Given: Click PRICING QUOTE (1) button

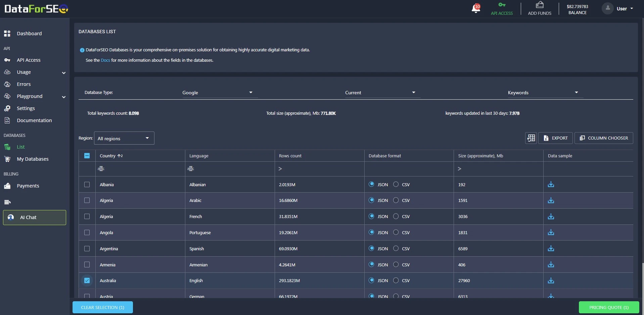Looking at the screenshot, I should pos(609,307).
